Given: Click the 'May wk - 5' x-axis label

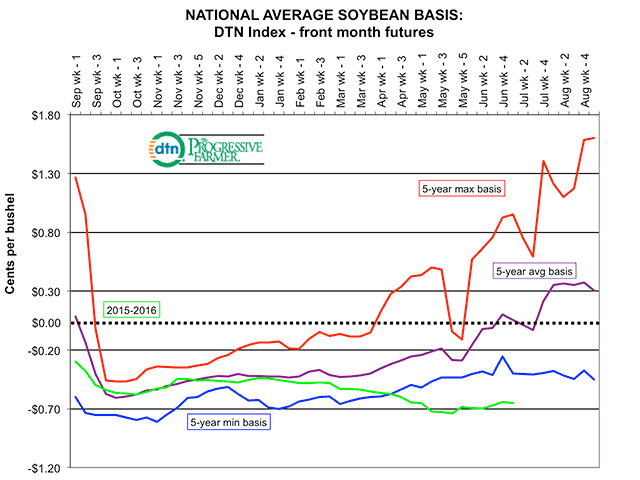Looking at the screenshot, I should [464, 81].
